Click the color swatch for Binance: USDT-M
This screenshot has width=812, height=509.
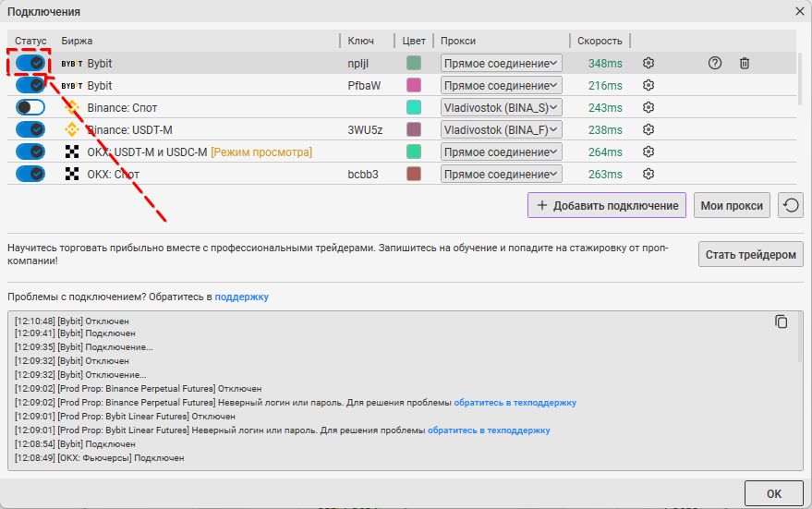coord(414,129)
